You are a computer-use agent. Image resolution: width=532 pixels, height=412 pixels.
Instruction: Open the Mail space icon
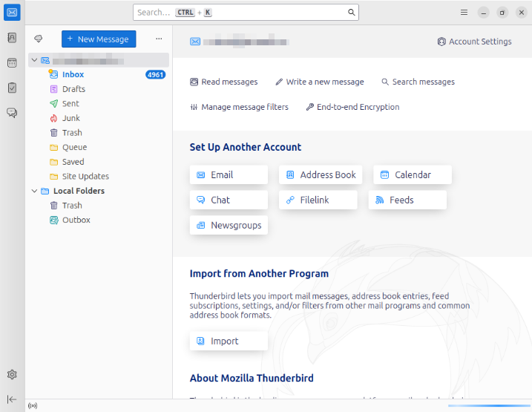pyautogui.click(x=12, y=13)
